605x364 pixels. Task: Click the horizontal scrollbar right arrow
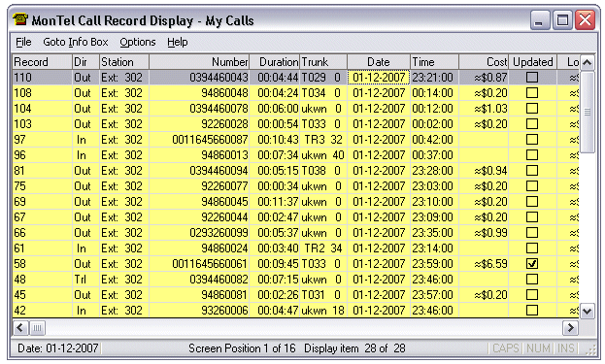[x=570, y=328]
